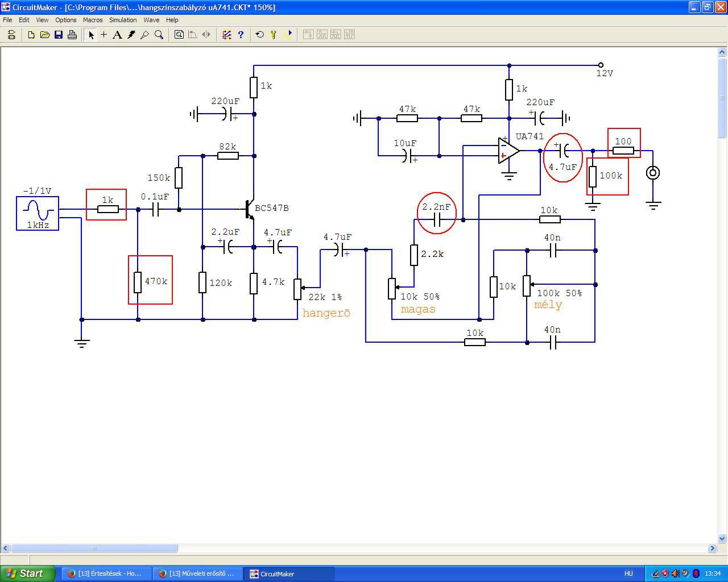Click the vertical scrollbar down arrow

click(x=723, y=538)
